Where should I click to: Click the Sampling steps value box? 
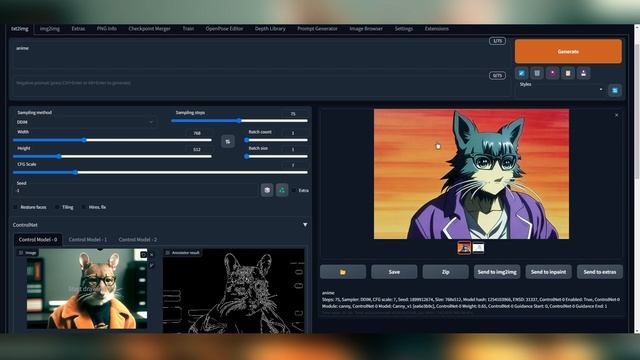[x=293, y=114]
